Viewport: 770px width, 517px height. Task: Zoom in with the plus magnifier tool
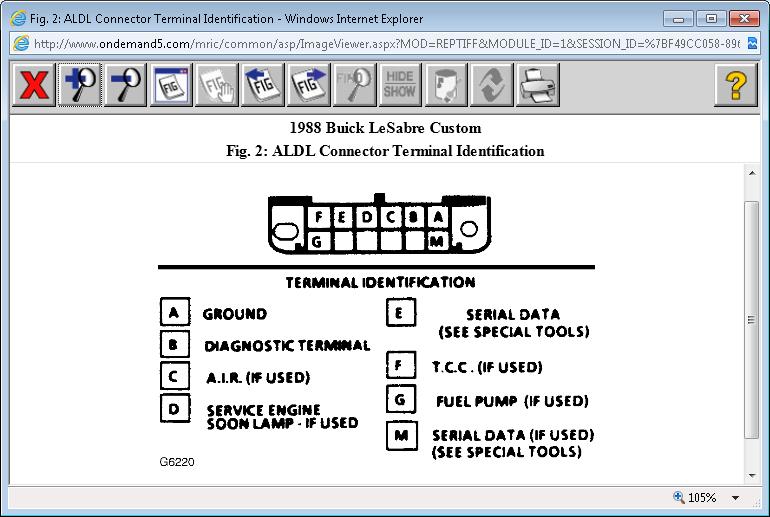(x=80, y=85)
